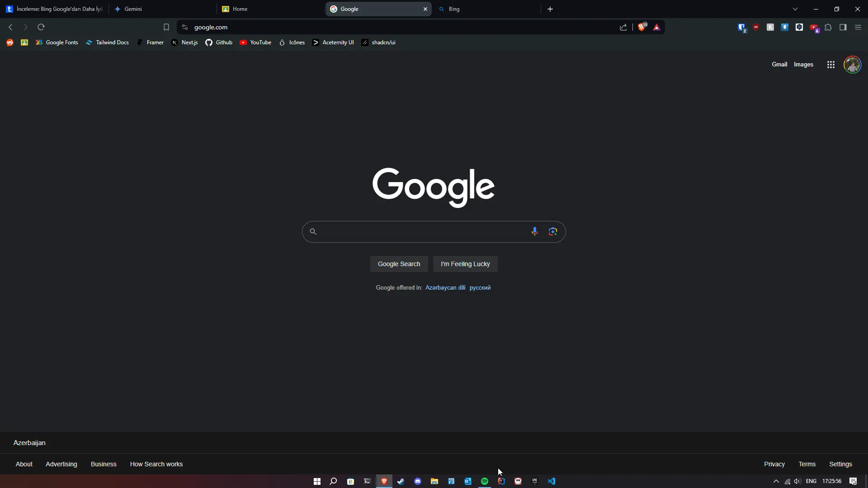This screenshot has width=868, height=488.
Task: Open the Framer bookmark
Action: pos(150,42)
